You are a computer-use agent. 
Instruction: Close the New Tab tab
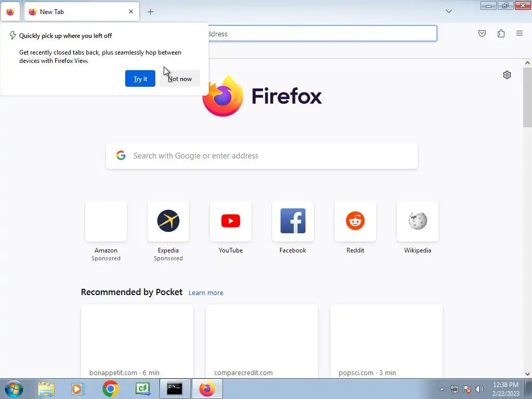tap(130, 11)
